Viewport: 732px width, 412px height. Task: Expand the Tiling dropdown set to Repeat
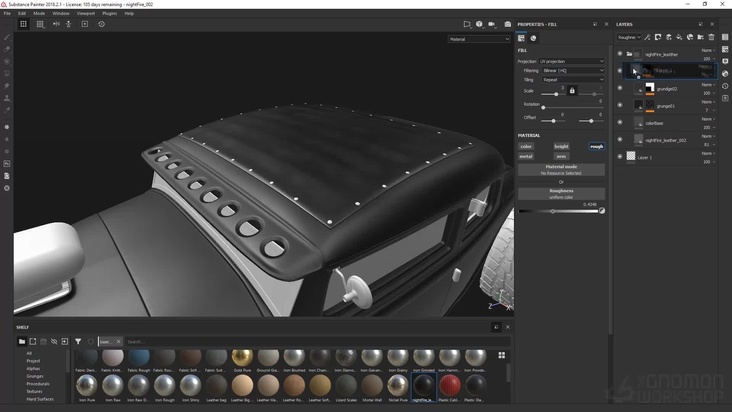pyautogui.click(x=572, y=80)
